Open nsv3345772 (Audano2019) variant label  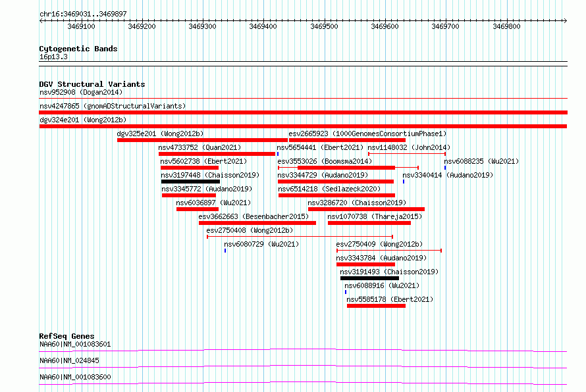pyautogui.click(x=207, y=189)
